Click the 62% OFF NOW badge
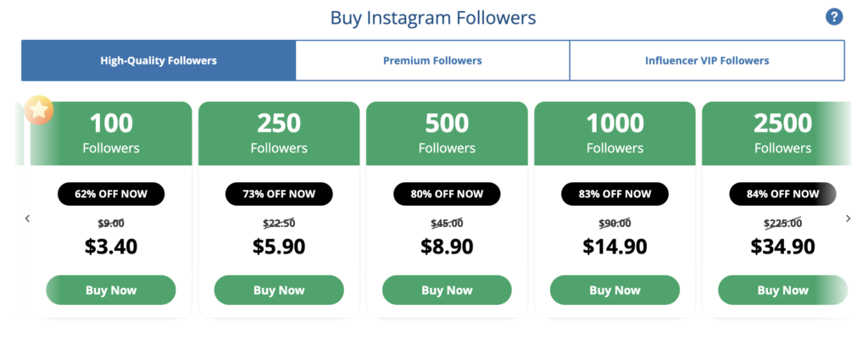This screenshot has height=339, width=868. click(x=111, y=194)
